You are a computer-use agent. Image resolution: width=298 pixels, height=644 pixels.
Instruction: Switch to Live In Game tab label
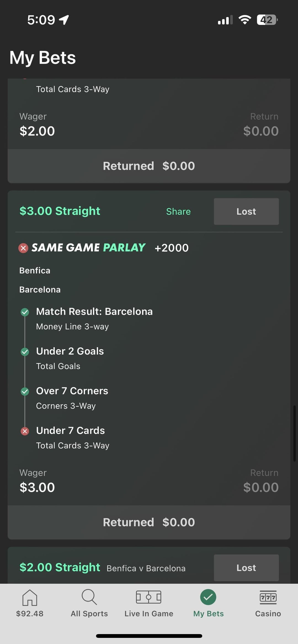(x=149, y=614)
